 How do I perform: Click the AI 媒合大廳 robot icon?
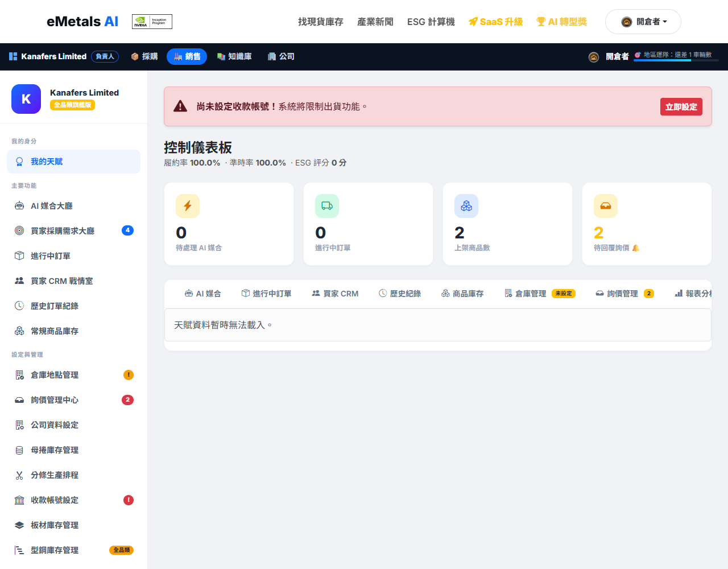click(x=19, y=206)
